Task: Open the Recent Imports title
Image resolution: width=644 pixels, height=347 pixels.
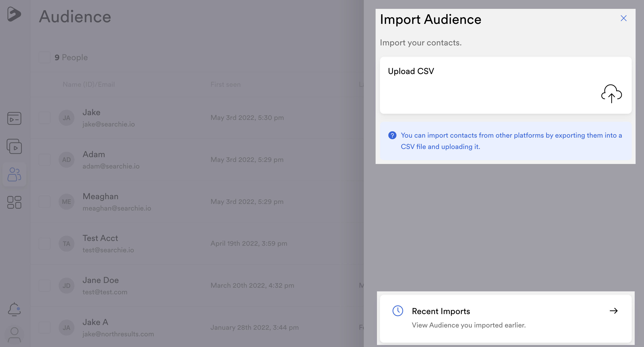Action: pos(441,311)
